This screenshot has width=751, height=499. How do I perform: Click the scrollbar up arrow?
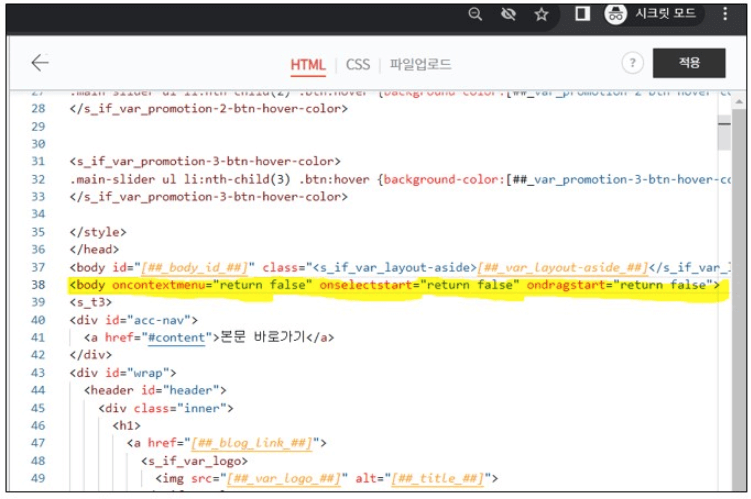[739, 102]
